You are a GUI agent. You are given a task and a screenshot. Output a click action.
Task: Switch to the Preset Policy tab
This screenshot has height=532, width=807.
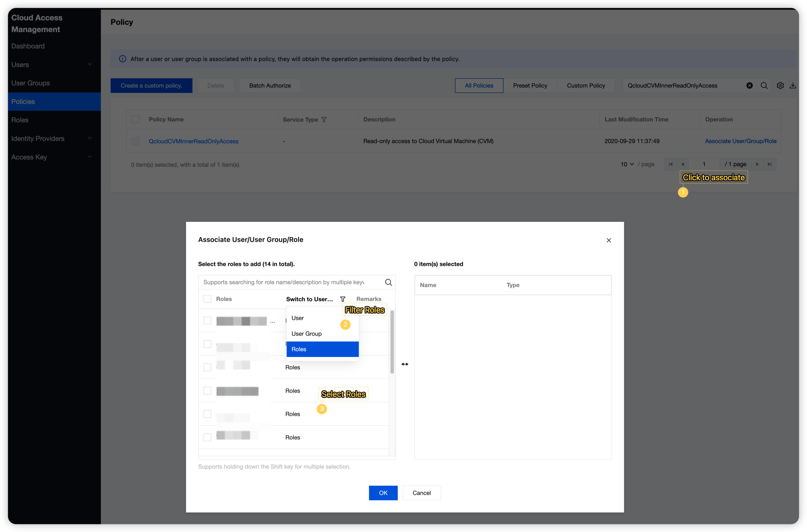530,85
